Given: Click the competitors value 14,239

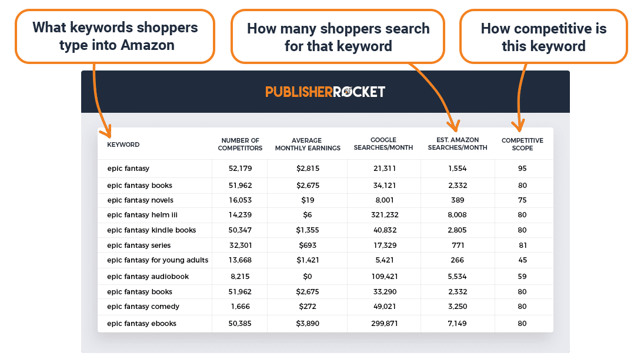Looking at the screenshot, I should (x=241, y=215).
